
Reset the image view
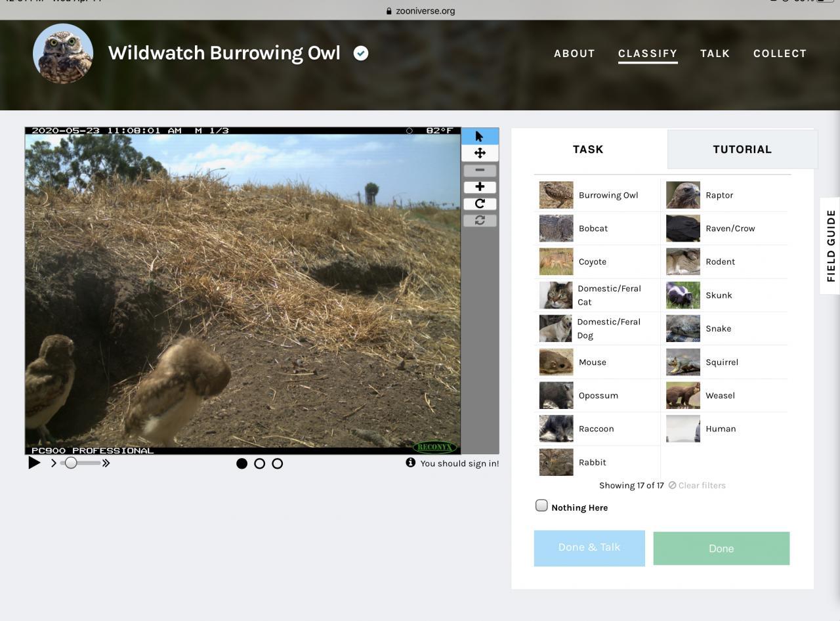(x=480, y=221)
